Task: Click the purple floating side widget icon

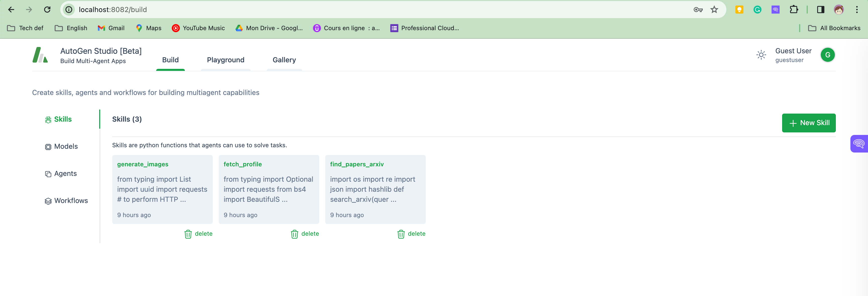Action: 859,144
